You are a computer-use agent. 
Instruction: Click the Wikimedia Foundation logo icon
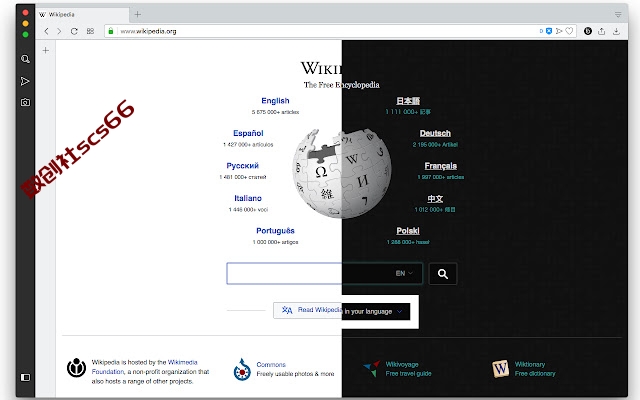point(76,367)
